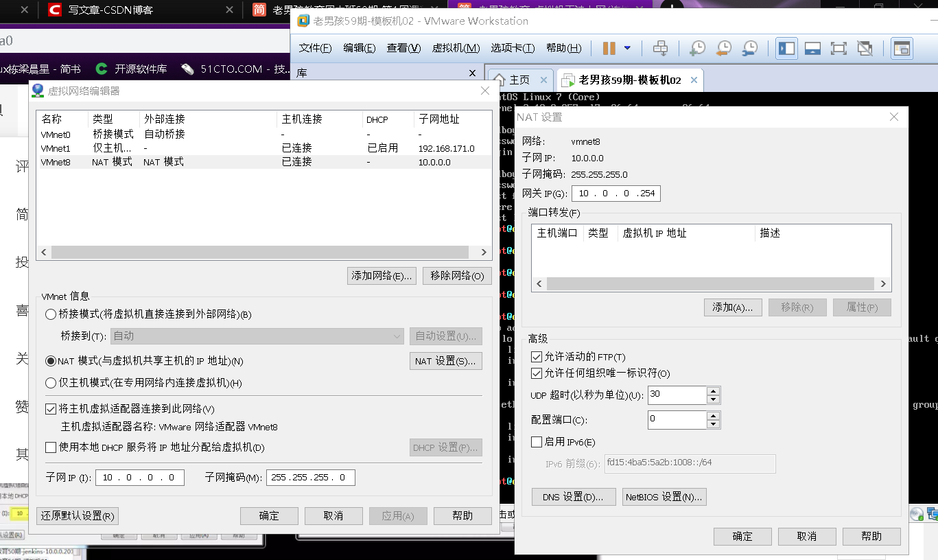Click 确定 in NAT 设置 dialog
Image resolution: width=938 pixels, height=560 pixels.
(742, 537)
